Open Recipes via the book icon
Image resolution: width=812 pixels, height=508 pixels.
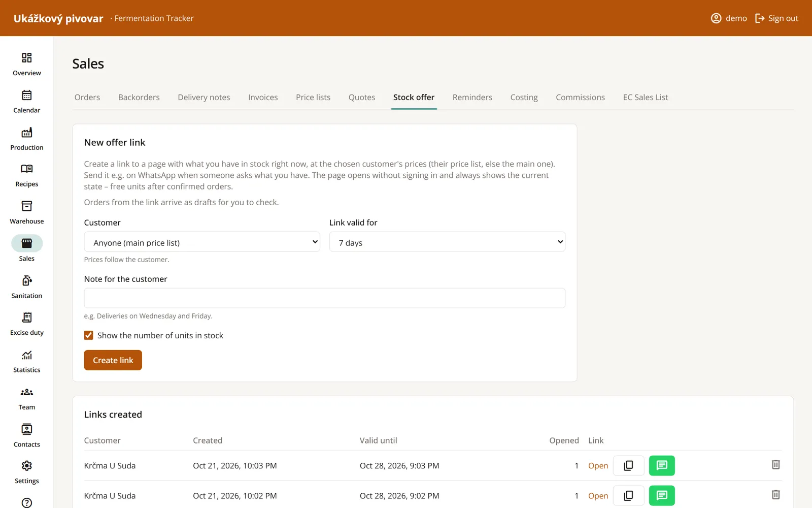[x=27, y=169]
